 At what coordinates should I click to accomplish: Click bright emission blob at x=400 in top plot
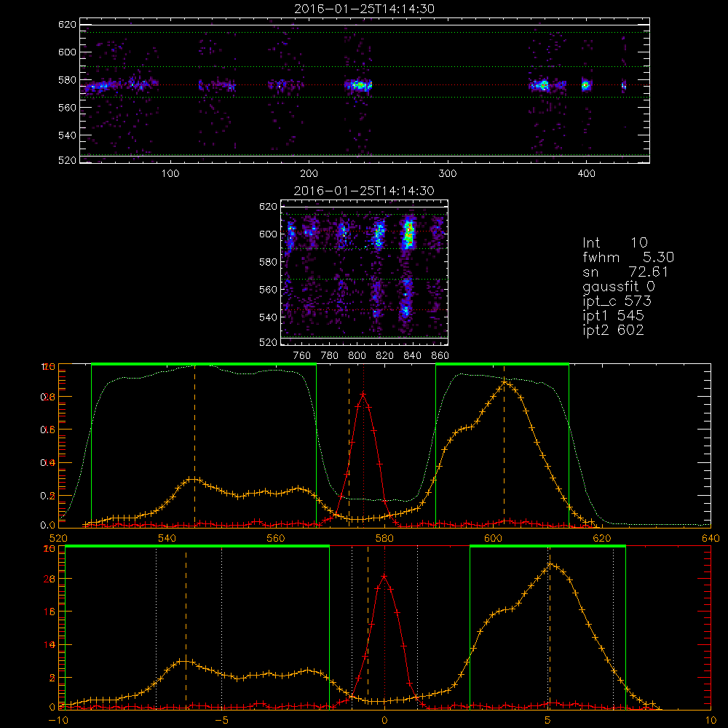pos(585,85)
